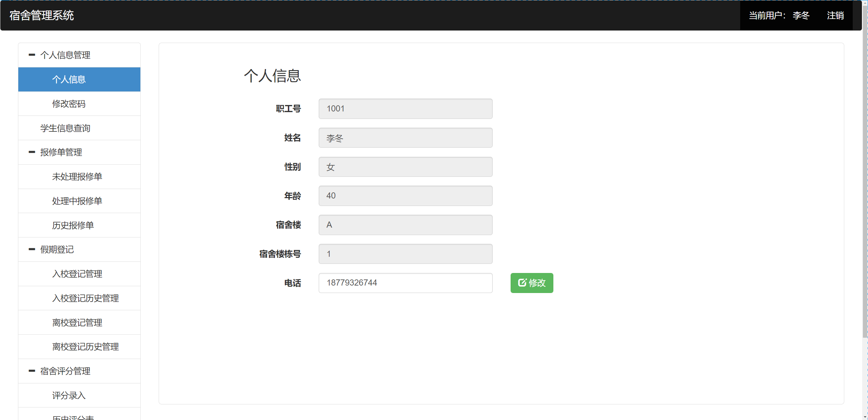Open the 修改密码 page
This screenshot has height=420, width=868.
pos(69,104)
